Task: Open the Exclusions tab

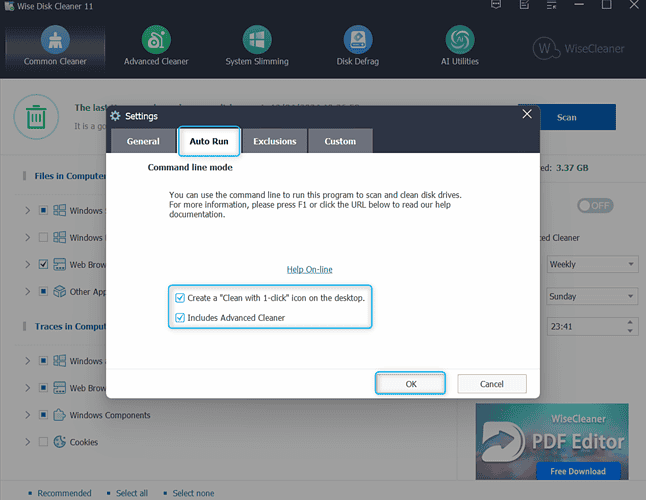Action: 274,141
